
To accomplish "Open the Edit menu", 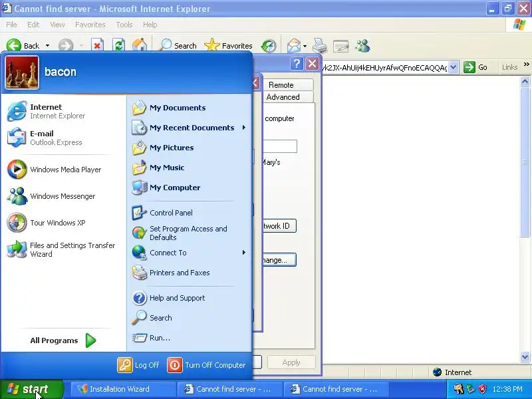I will tap(33, 25).
